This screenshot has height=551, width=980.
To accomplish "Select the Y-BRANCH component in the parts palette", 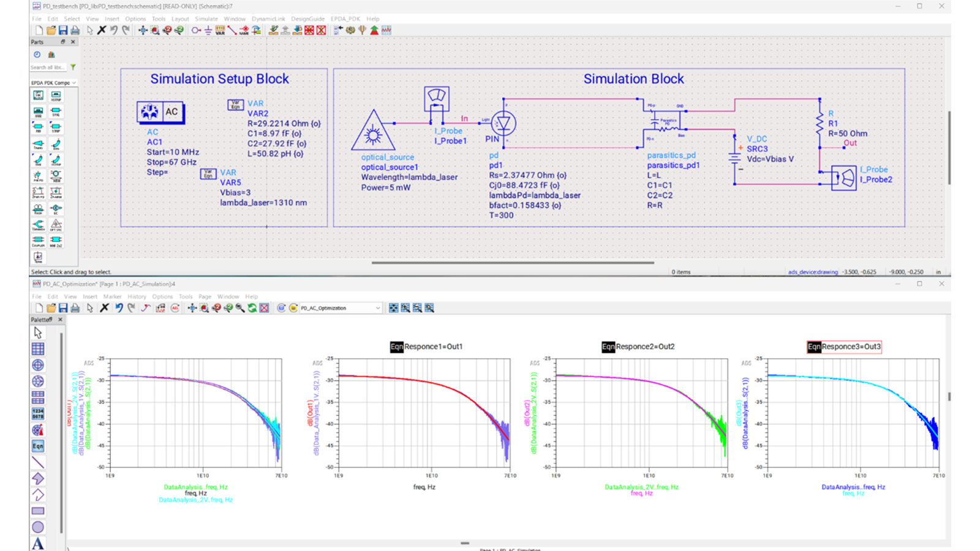I will [37, 225].
